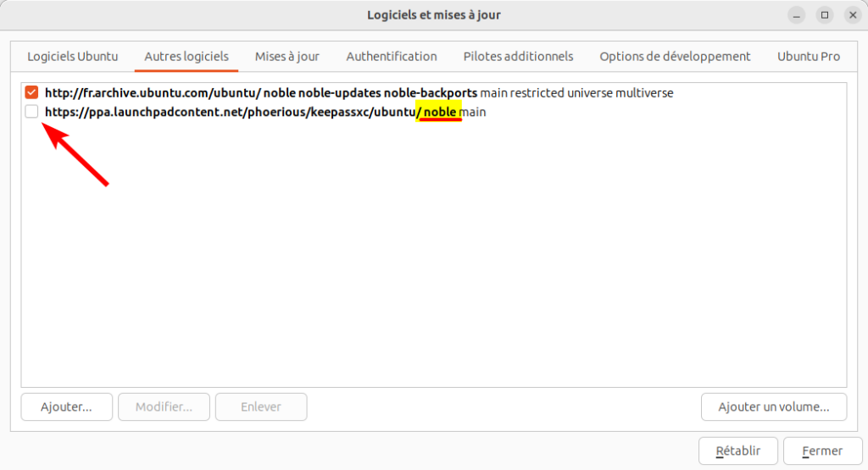
Task: Click the Rétablir button
Action: click(738, 451)
